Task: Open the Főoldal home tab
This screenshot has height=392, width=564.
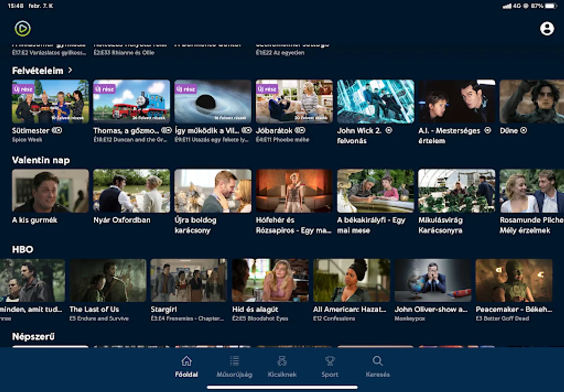Action: [187, 366]
